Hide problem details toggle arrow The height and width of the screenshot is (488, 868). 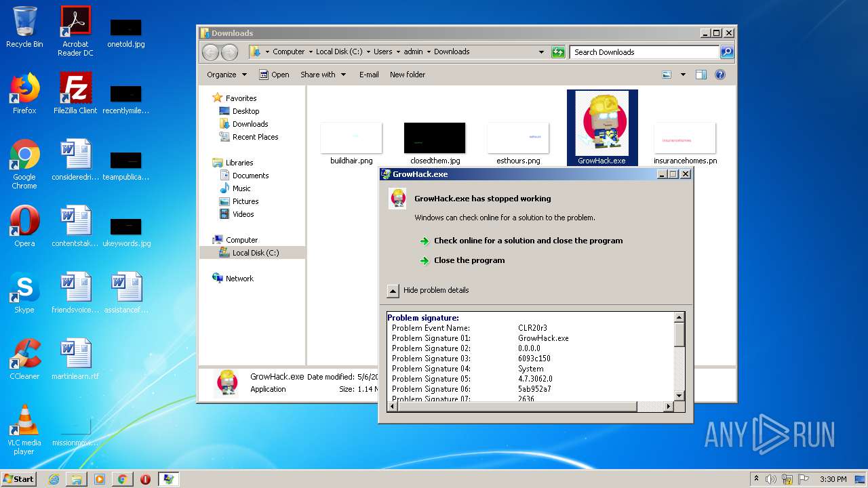tap(393, 291)
